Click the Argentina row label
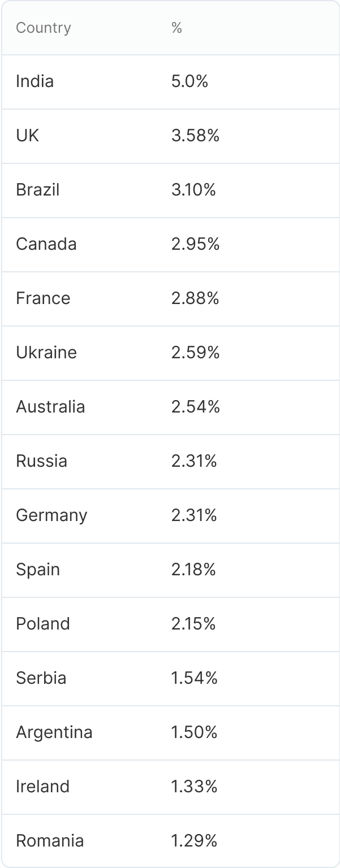The height and width of the screenshot is (868, 340). tap(54, 732)
